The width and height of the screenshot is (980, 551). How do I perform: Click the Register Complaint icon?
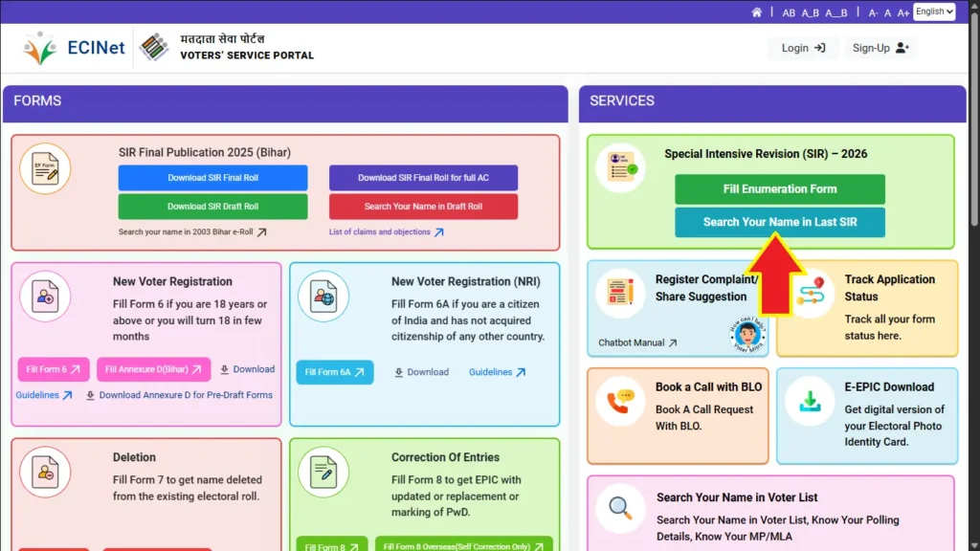tap(620, 293)
